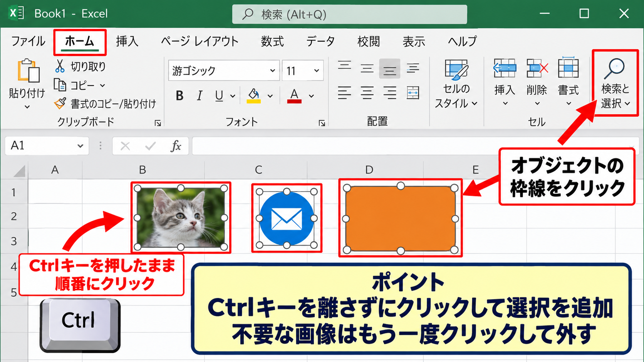644x362 pixels.
Task: Open the 游ゴシック font name dropdown
Action: pyautogui.click(x=272, y=70)
